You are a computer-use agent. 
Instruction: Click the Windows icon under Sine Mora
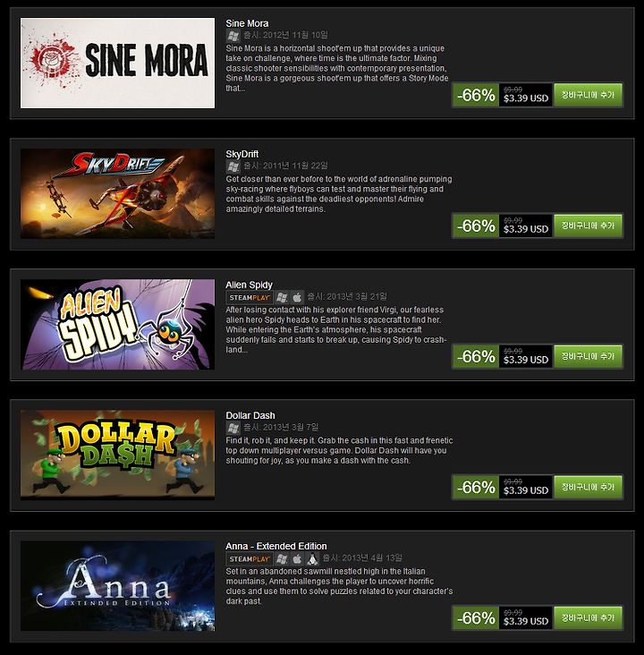(x=233, y=36)
